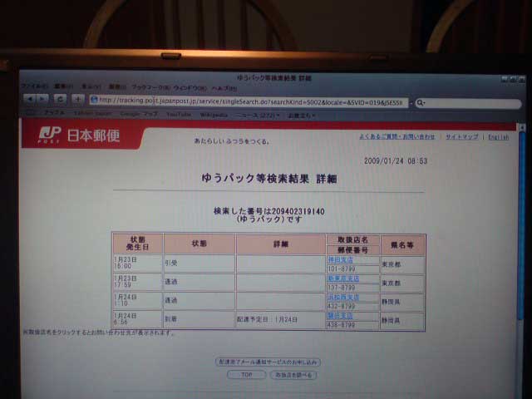Image resolution: width=532 pixels, height=399 pixels.
Task: Open the よくあるご質問・お問い合わせ link
Action: [x=397, y=136]
